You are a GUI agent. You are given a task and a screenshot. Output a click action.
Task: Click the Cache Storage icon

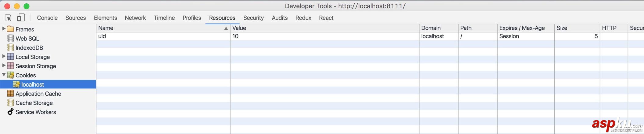point(10,102)
